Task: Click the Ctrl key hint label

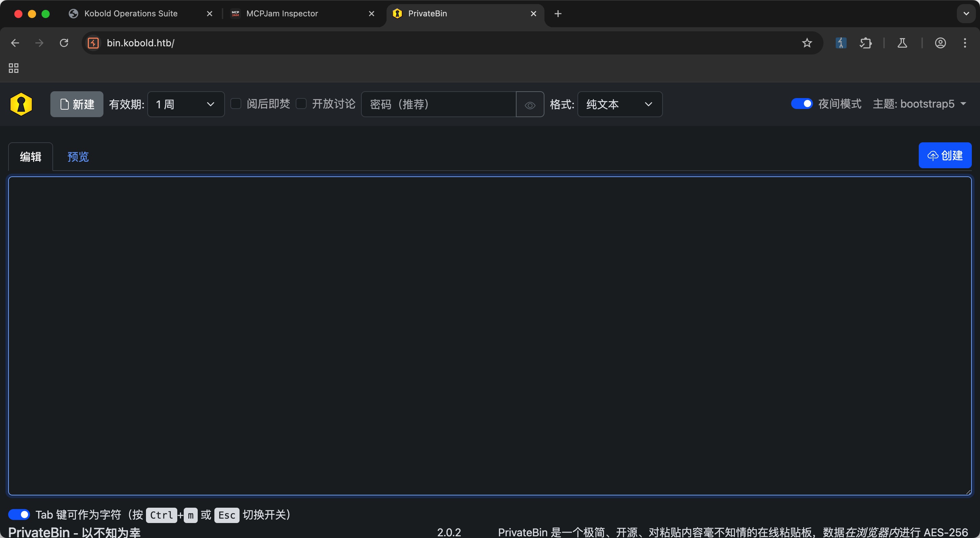Action: coord(161,515)
